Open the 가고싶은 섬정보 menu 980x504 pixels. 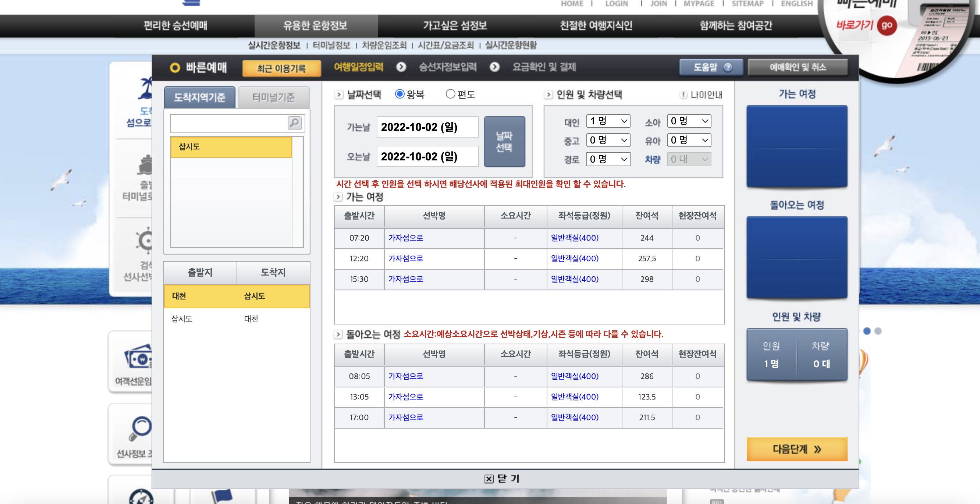pos(455,25)
